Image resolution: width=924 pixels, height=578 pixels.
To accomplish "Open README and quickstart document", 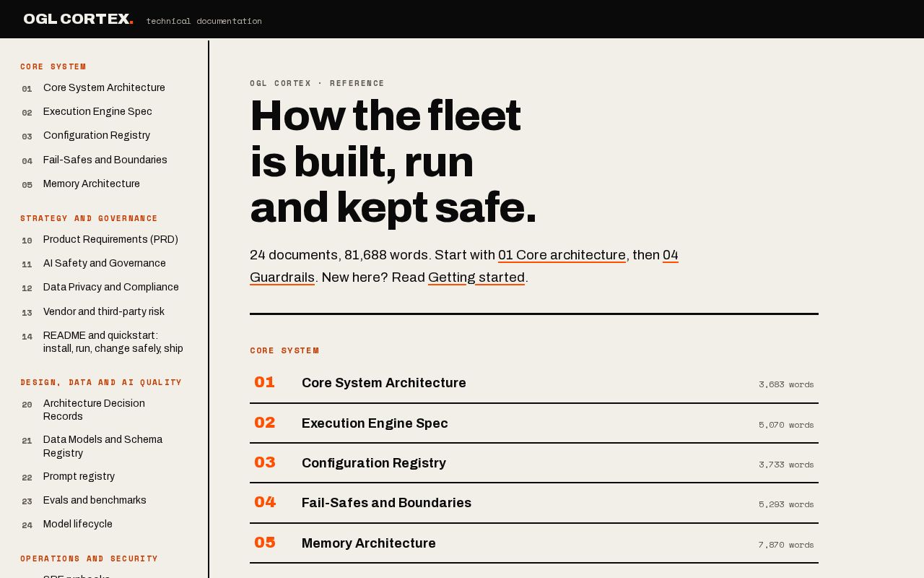I will [x=103, y=342].
